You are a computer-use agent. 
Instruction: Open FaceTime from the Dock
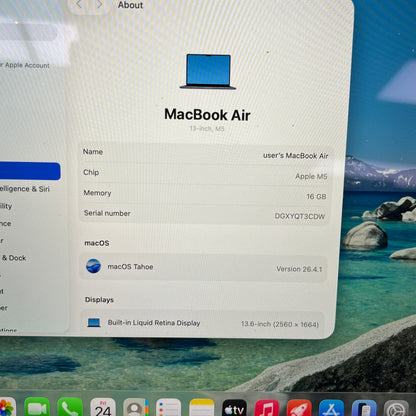[x=37, y=407]
